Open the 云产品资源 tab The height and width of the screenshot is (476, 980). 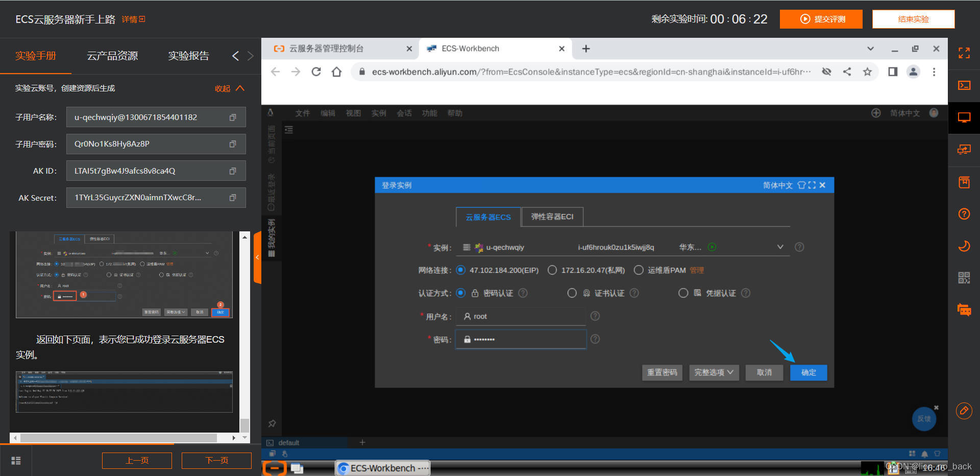click(112, 56)
